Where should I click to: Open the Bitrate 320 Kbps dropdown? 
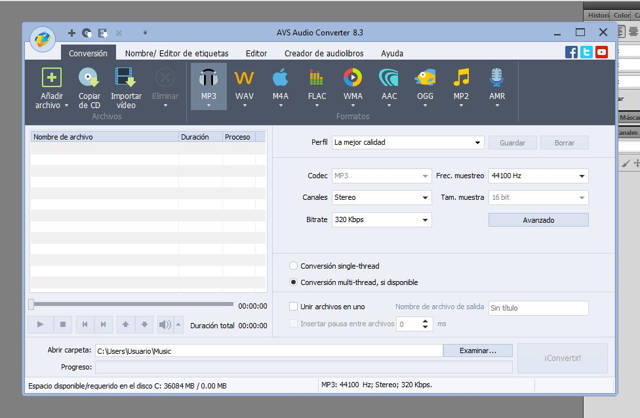click(x=381, y=220)
